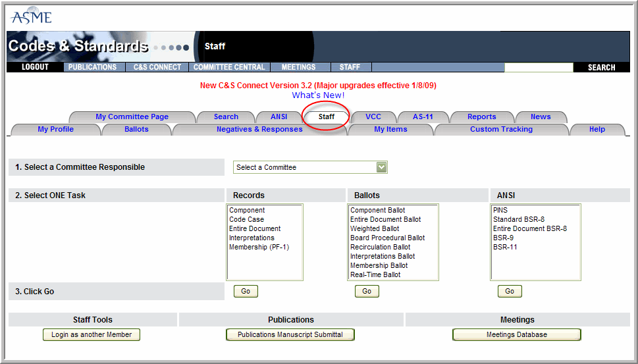Image resolution: width=638 pixels, height=364 pixels.
Task: Open the My Items tab
Action: click(x=390, y=129)
